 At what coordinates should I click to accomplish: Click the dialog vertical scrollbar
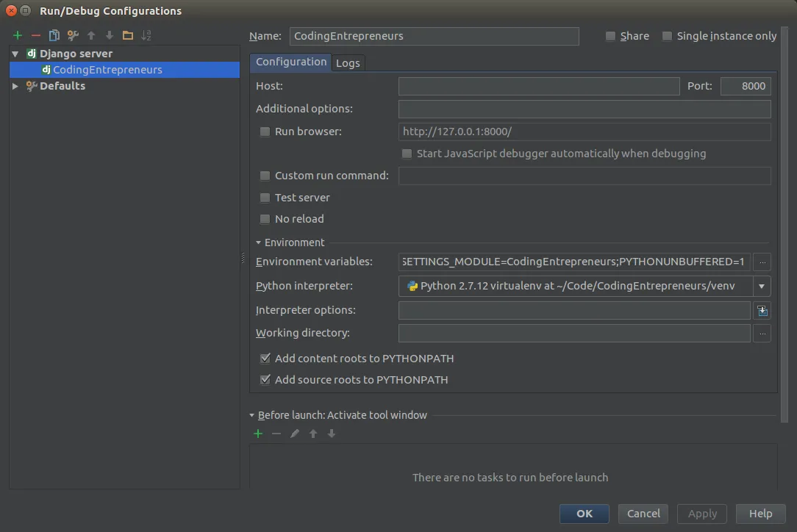785,223
